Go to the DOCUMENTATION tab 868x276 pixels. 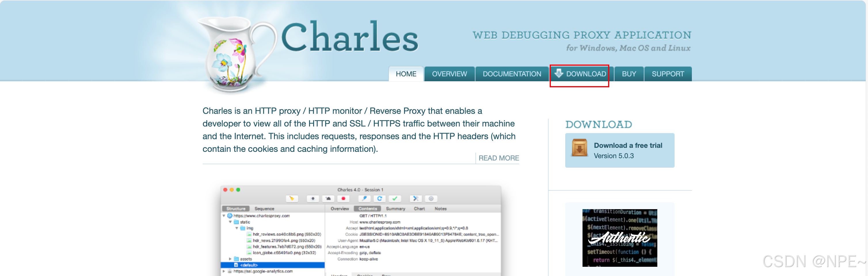[x=512, y=74]
